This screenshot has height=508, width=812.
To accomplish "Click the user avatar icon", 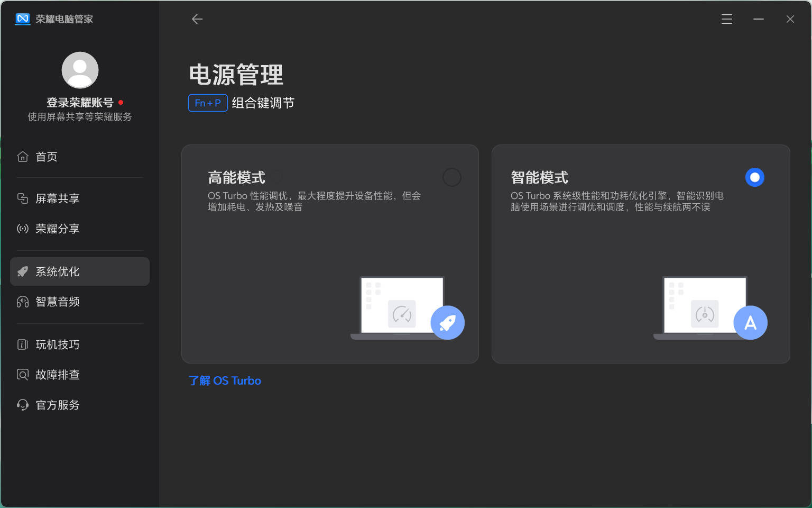I will (80, 70).
